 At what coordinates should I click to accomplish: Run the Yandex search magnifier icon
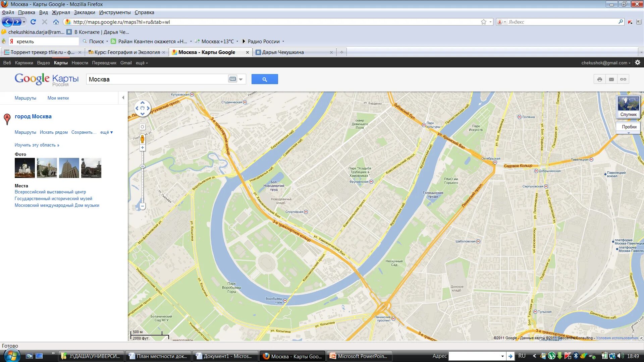(621, 22)
